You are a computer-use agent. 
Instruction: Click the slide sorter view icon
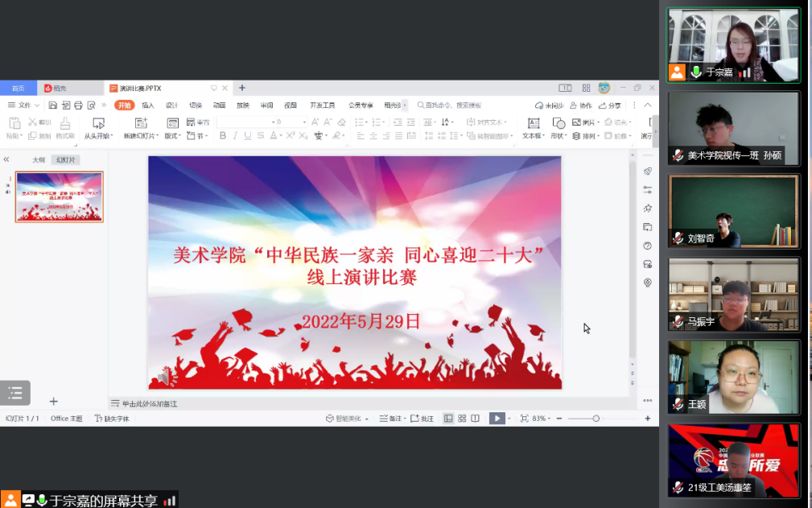coord(462,419)
